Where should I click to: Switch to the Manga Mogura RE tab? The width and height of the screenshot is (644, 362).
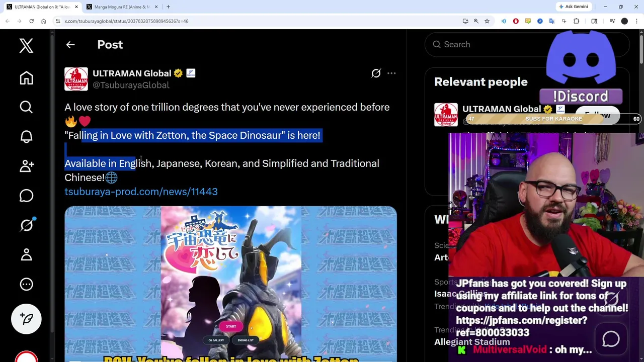pyautogui.click(x=122, y=7)
